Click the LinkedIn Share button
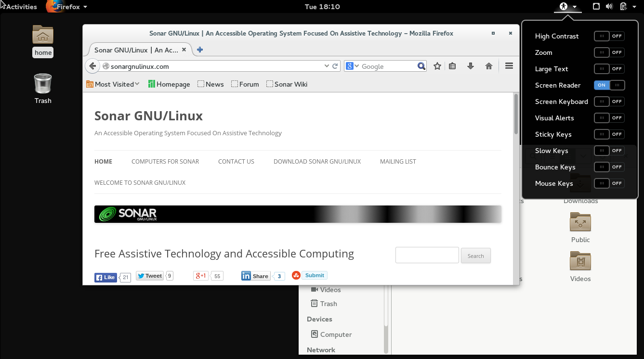Screen dimensions: 644x359 [x=256, y=276]
